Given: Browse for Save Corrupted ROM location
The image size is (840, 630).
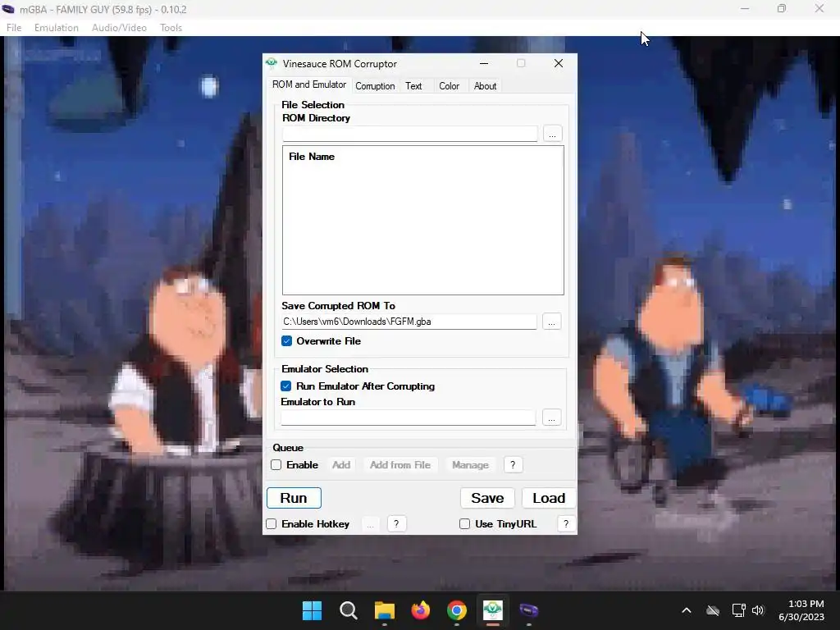Looking at the screenshot, I should pos(551,322).
